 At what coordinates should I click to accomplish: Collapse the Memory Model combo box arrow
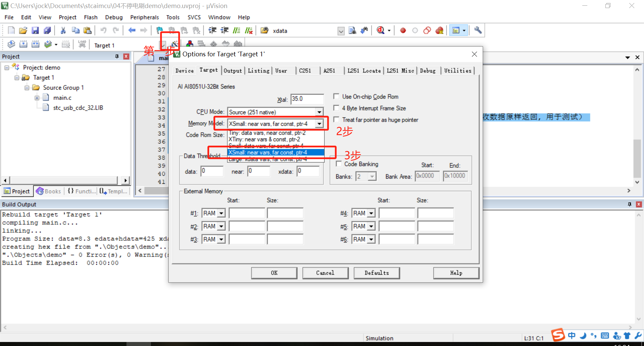tap(319, 124)
